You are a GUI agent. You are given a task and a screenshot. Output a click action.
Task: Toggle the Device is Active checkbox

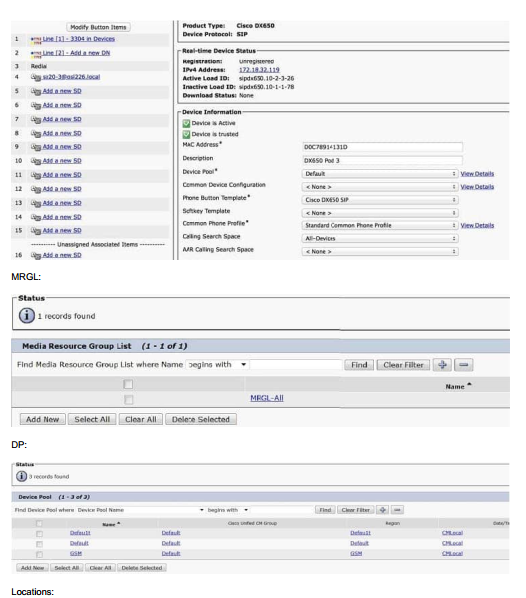187,123
